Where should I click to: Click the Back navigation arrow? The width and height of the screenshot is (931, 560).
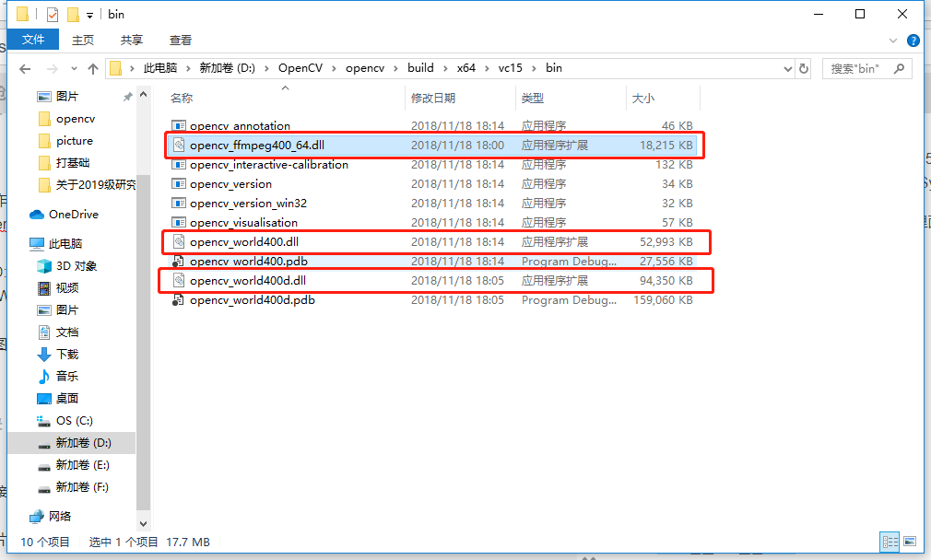(x=25, y=68)
